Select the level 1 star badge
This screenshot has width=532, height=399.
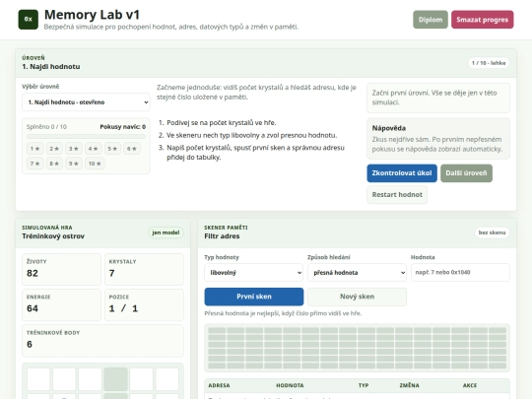[34, 149]
